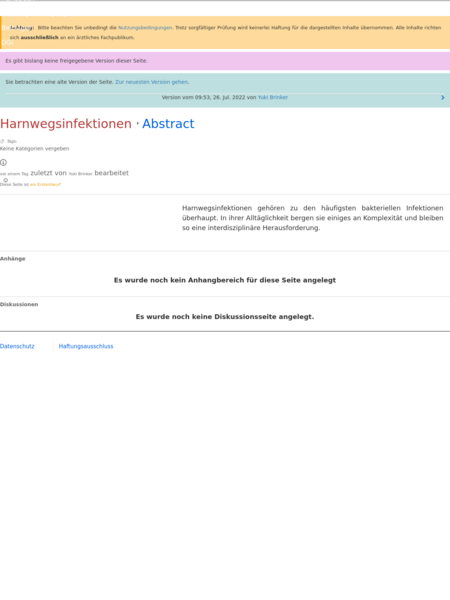Open the Harnwegsinfektionen title link
450x600 pixels.
click(x=66, y=124)
